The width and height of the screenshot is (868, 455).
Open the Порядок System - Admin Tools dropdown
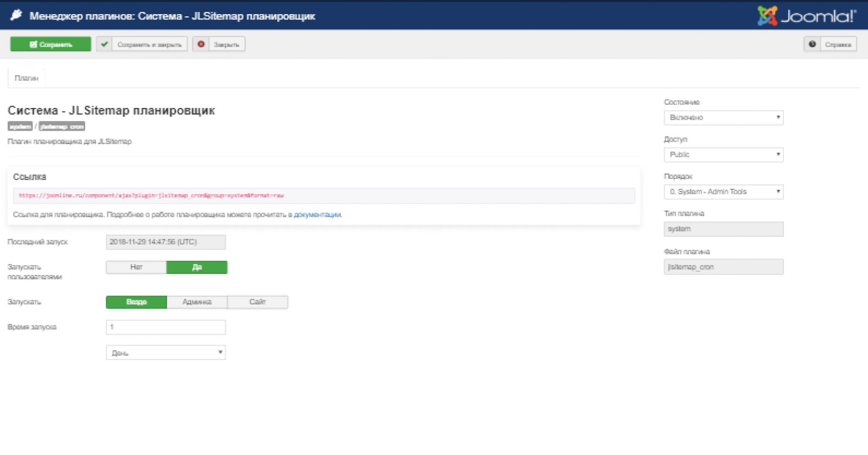(724, 192)
